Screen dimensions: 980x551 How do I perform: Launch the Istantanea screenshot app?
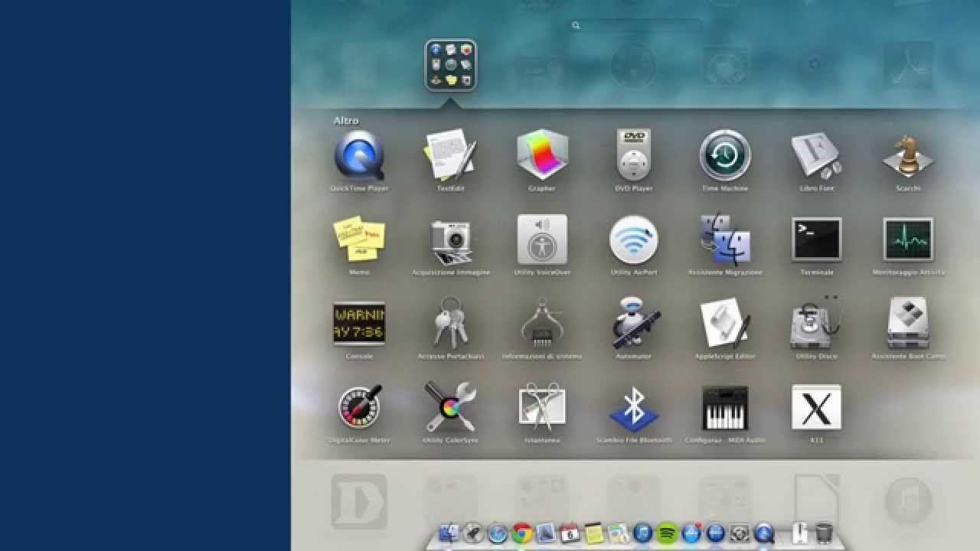(x=543, y=407)
